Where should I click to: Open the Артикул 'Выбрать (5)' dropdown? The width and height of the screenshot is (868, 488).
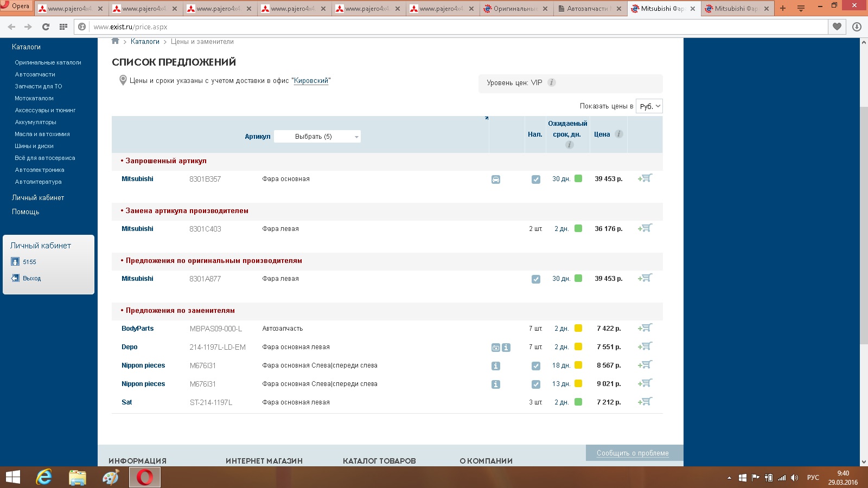[x=317, y=137]
